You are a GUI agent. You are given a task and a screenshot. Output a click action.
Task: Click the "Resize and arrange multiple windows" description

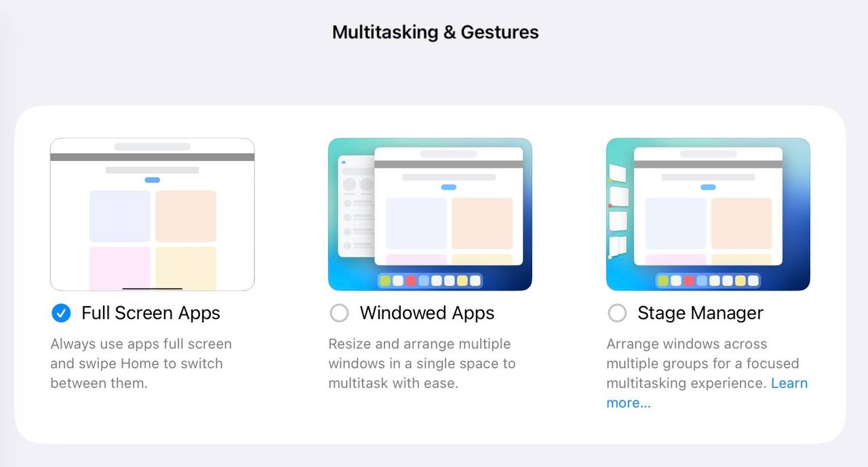pos(422,363)
